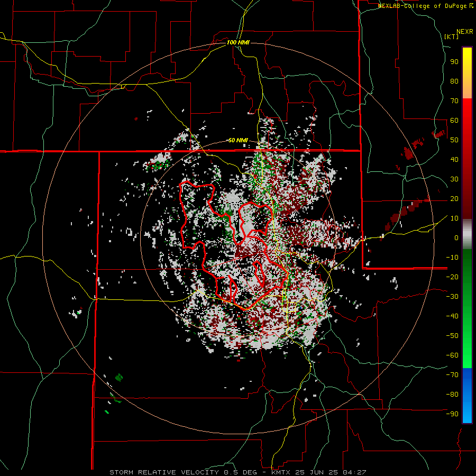Pick the blue segment of the color bar
Screen dimensions: 476x476
click(467, 396)
